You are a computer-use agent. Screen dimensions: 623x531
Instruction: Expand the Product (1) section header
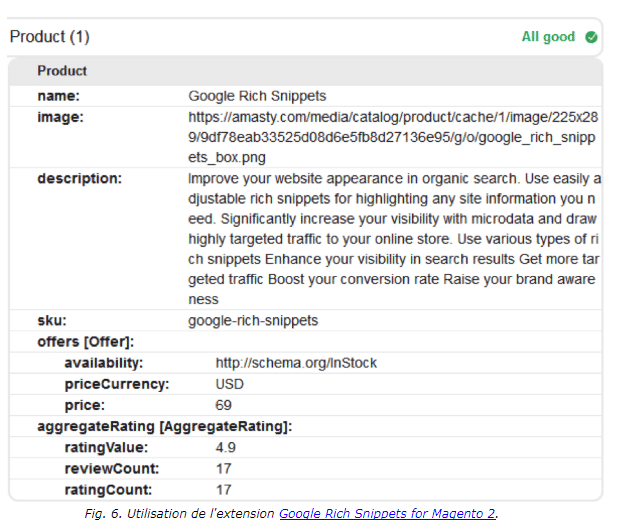click(304, 37)
